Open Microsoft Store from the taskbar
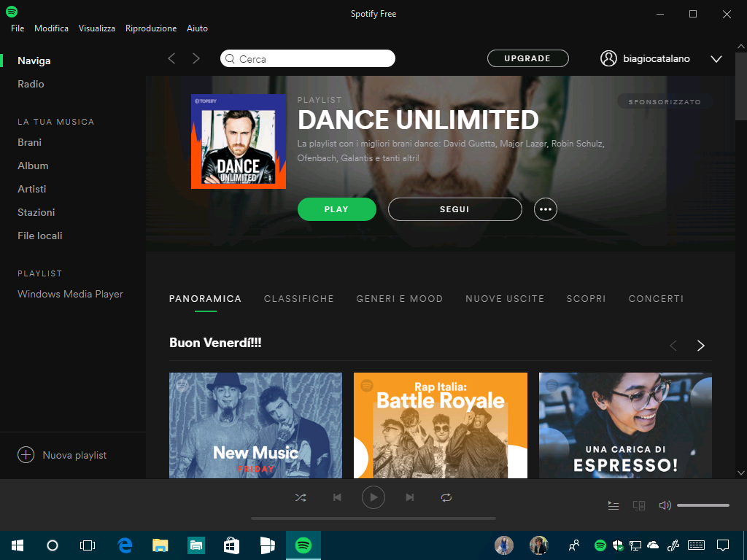The image size is (747, 560). (231, 545)
